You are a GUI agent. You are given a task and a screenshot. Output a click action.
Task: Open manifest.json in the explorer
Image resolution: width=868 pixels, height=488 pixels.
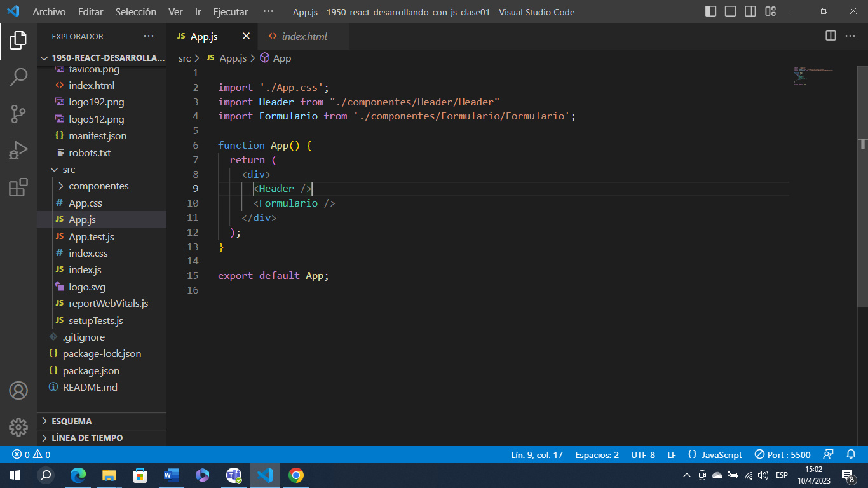102,136
